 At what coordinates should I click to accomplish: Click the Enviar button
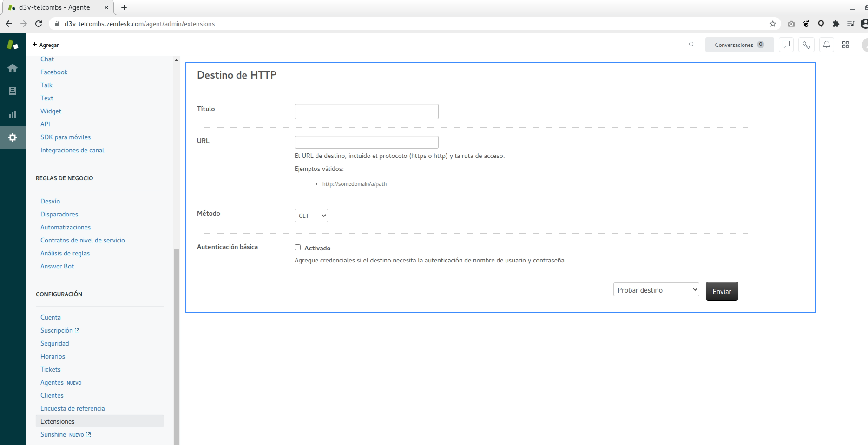click(x=722, y=291)
